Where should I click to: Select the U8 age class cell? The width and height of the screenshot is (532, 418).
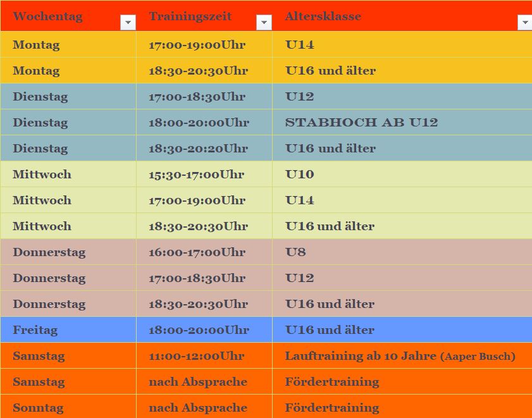pyautogui.click(x=295, y=252)
